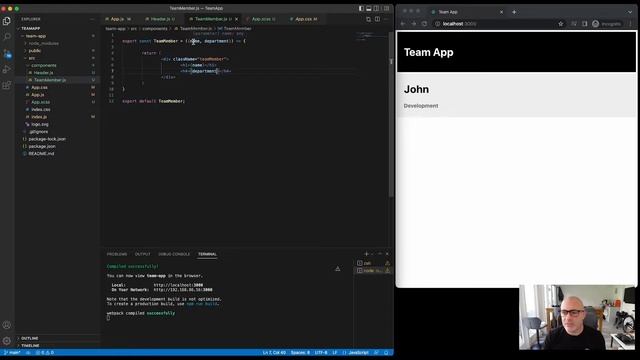Collapse the TEAMAPP workspace section
The height and width of the screenshot is (360, 640).
click(x=31, y=29)
